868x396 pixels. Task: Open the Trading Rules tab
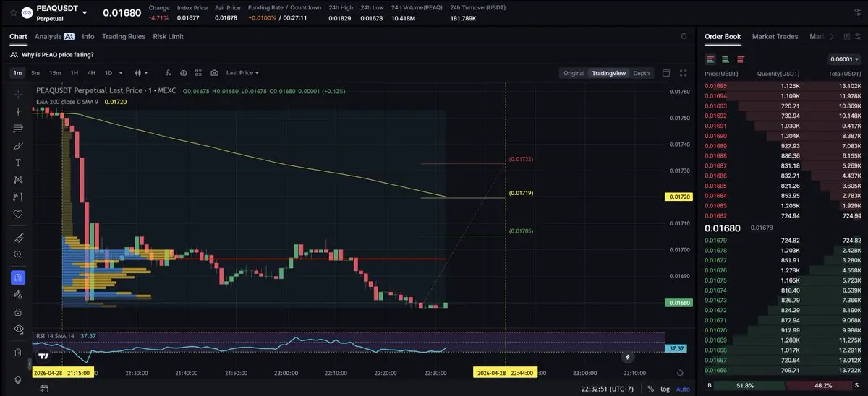(124, 36)
